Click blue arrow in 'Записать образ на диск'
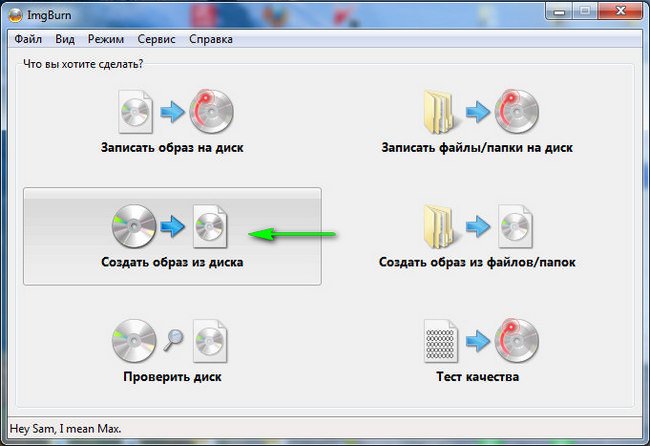 click(172, 112)
